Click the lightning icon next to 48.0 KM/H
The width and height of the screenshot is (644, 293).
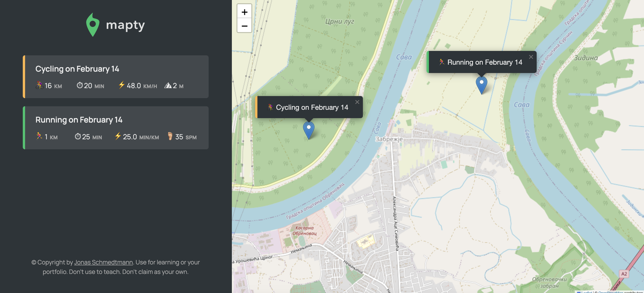pyautogui.click(x=122, y=85)
